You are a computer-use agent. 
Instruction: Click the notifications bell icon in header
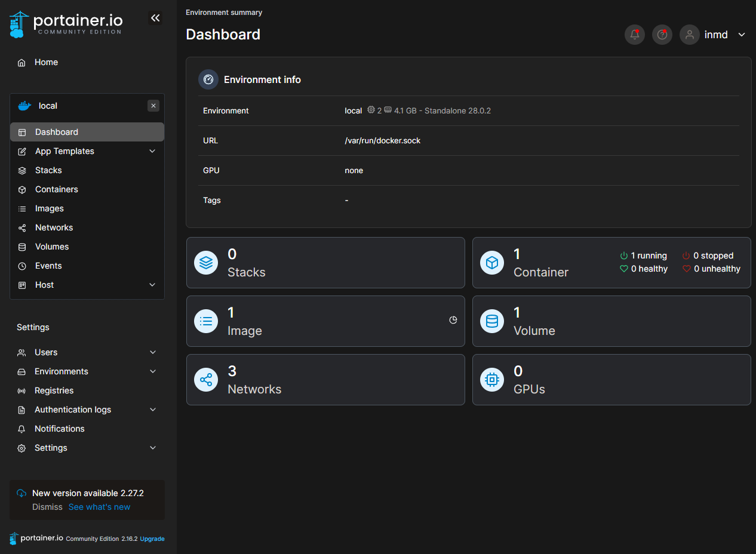(x=634, y=35)
